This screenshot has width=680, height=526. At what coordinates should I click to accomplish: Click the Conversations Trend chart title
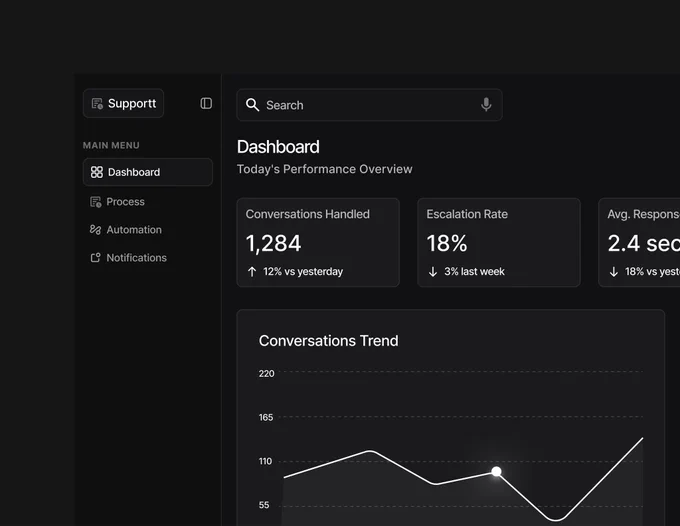click(329, 341)
